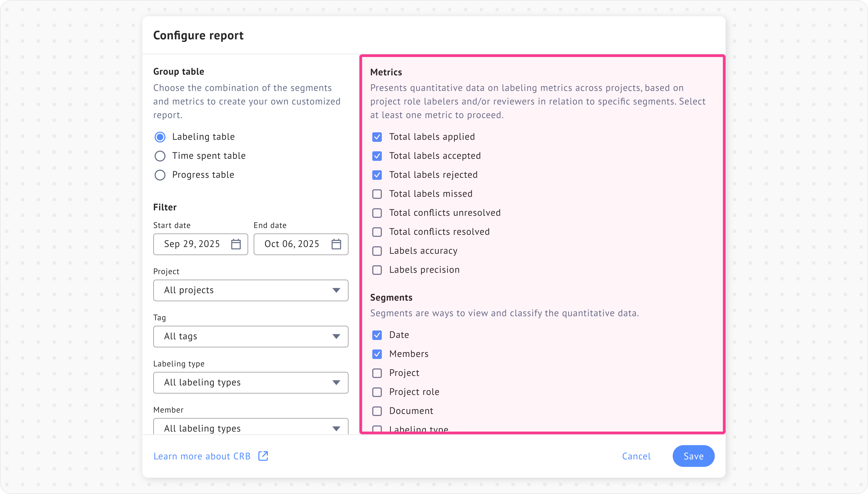868x494 pixels.
Task: Uncheck the Members segment
Action: tap(377, 354)
